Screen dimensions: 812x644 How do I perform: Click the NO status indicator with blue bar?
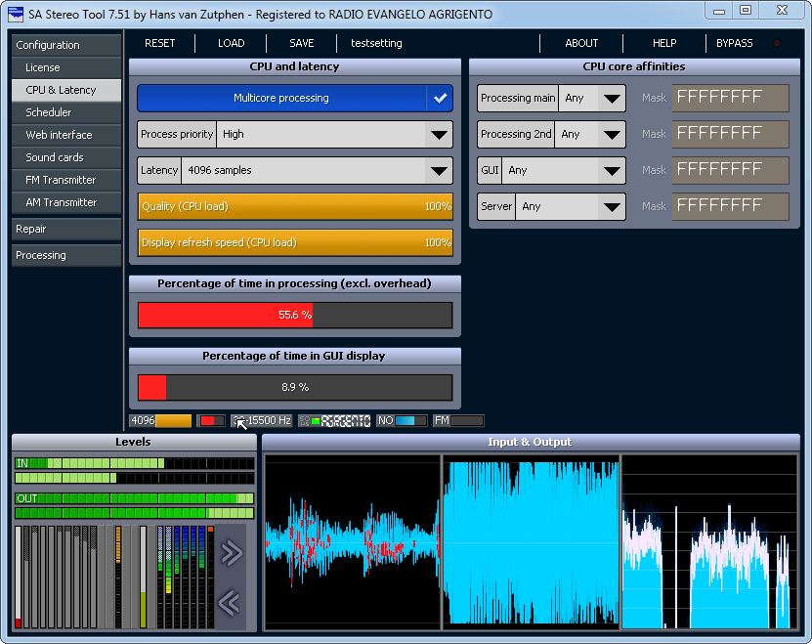pyautogui.click(x=402, y=420)
